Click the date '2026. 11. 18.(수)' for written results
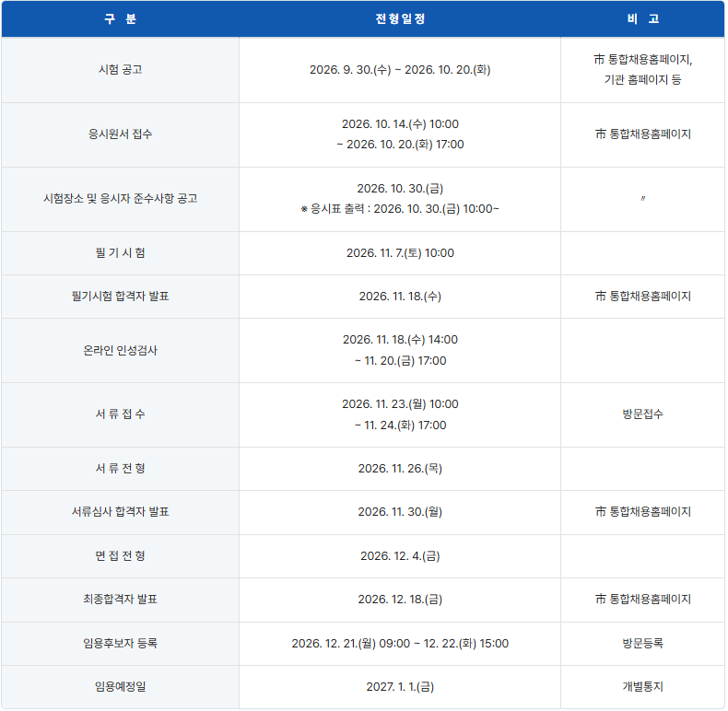Viewport: 728px width, 711px height. click(x=400, y=296)
